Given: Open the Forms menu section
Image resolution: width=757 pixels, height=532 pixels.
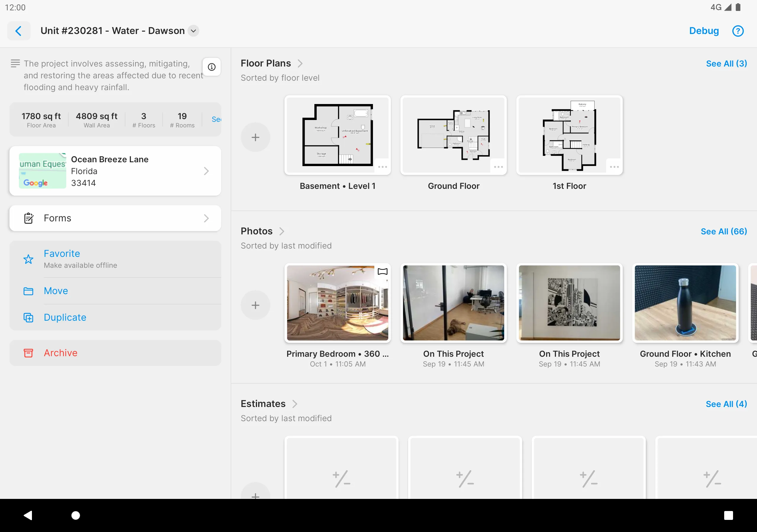Looking at the screenshot, I should (x=115, y=218).
